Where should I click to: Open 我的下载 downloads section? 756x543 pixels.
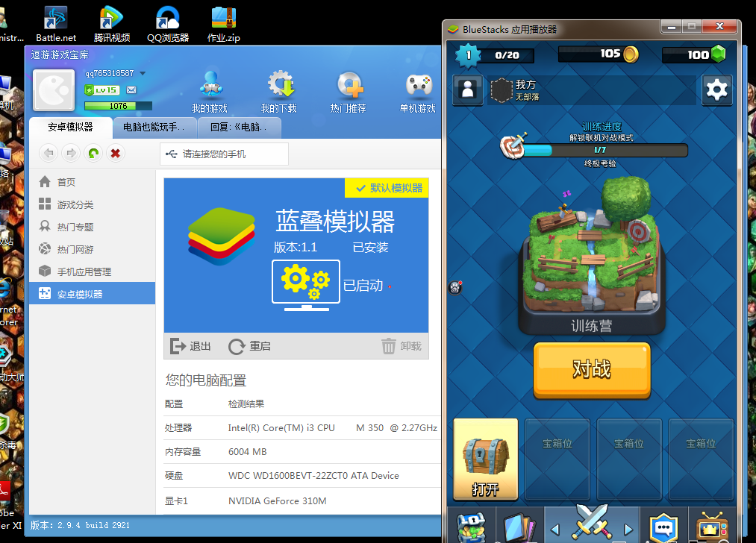click(278, 92)
